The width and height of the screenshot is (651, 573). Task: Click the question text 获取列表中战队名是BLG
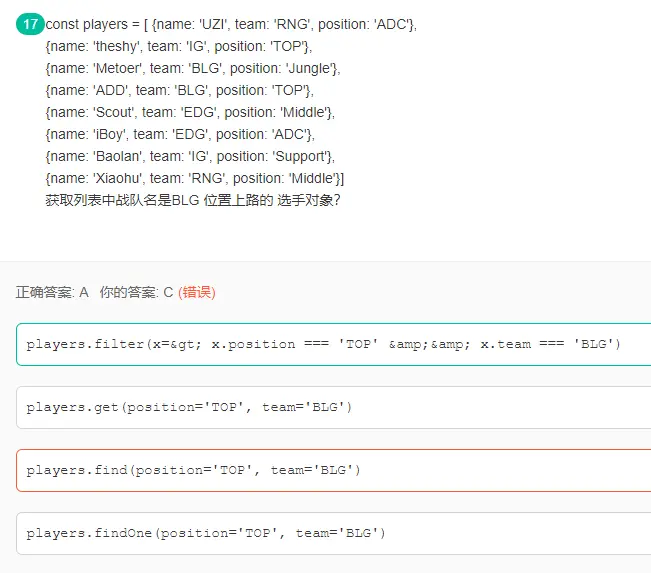click(x=122, y=201)
